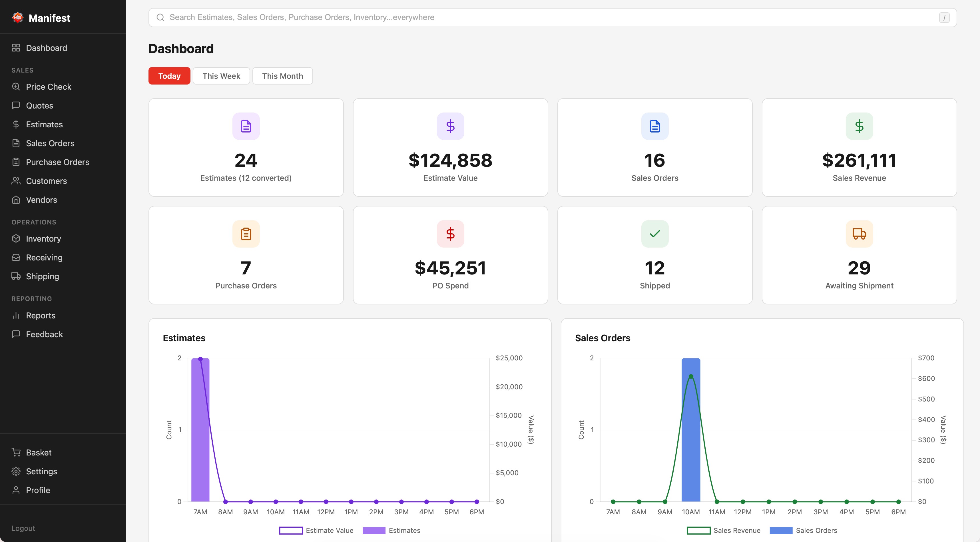Image resolution: width=980 pixels, height=542 pixels.
Task: Open Reports via the bar-chart icon
Action: [x=16, y=315]
